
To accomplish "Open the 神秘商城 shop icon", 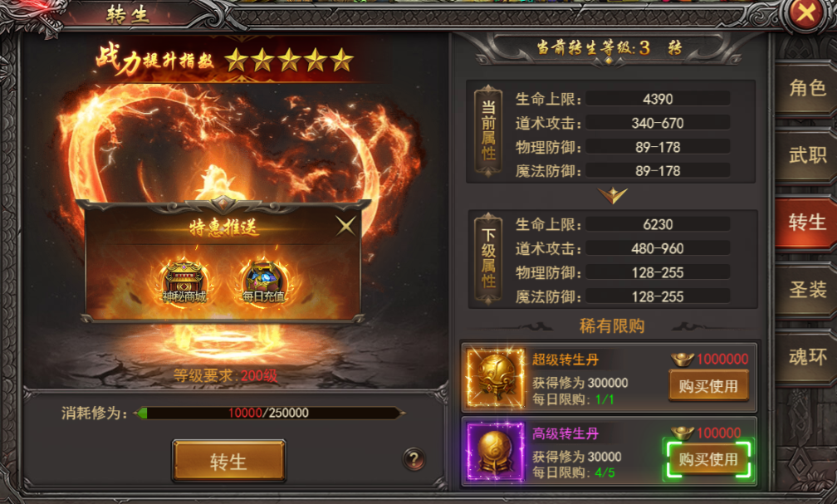I will point(184,282).
